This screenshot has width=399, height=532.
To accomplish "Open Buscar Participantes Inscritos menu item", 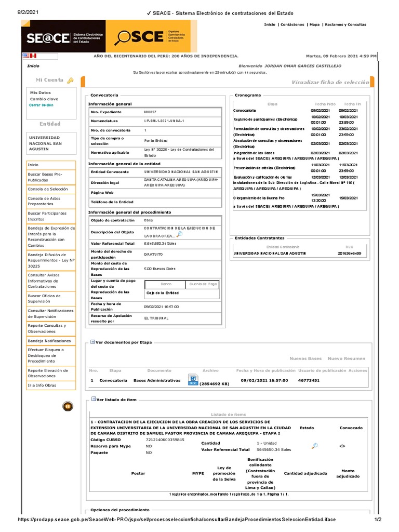I will (x=51, y=217).
